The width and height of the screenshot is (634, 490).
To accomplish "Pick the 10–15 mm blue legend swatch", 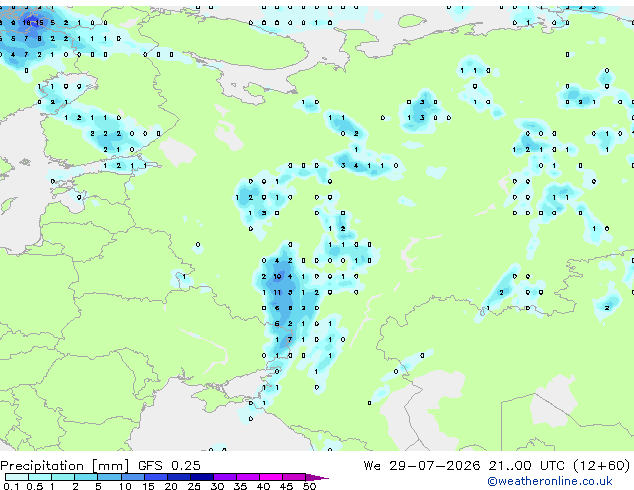I will (x=132, y=477).
